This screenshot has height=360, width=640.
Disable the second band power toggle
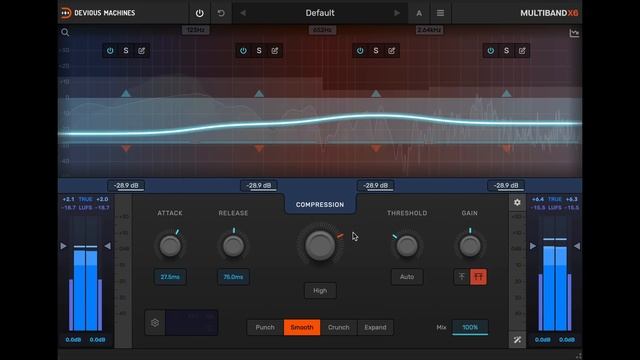(x=243, y=51)
